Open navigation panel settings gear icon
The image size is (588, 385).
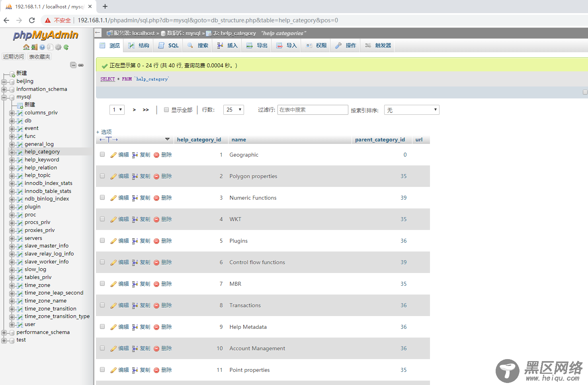click(58, 47)
